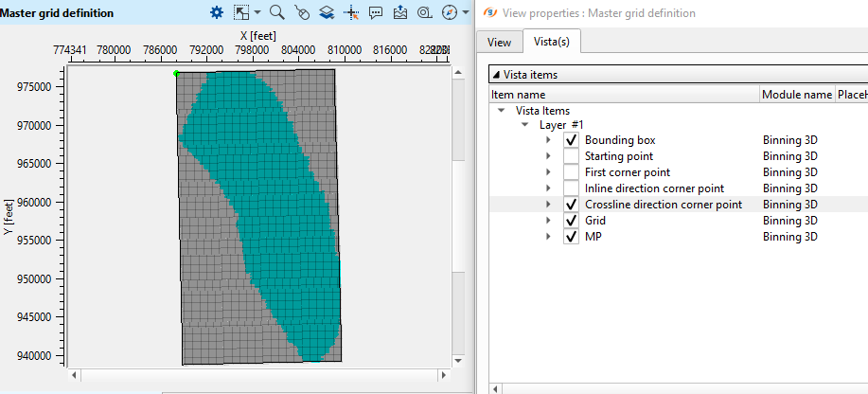Collapse the Layer #1 tree node
This screenshot has height=394, width=868.
[x=524, y=124]
